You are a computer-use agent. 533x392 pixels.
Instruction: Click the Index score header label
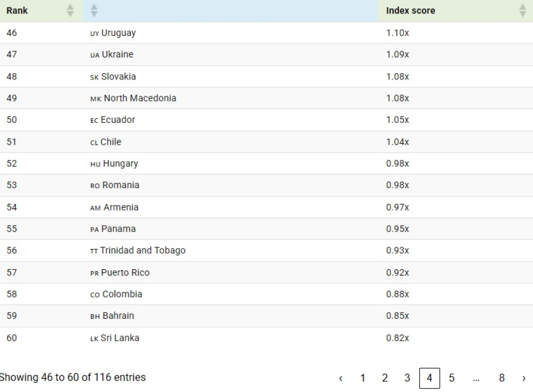410,11
